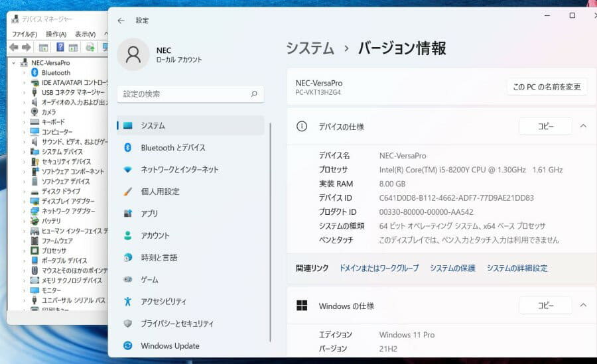Screen dimensions: 597x364
Task: Click コピー for デバイスの仕様
Action: click(x=545, y=127)
